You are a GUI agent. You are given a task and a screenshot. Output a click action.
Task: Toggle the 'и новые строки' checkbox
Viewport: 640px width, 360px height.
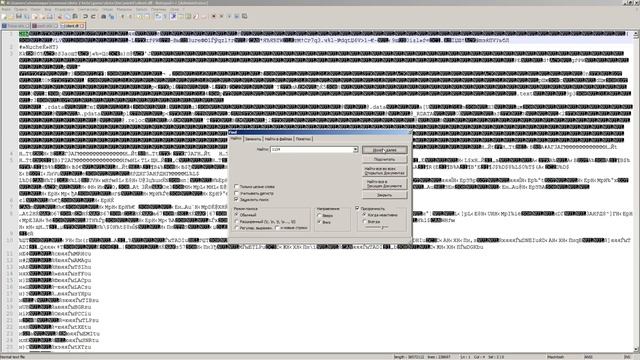(278, 228)
